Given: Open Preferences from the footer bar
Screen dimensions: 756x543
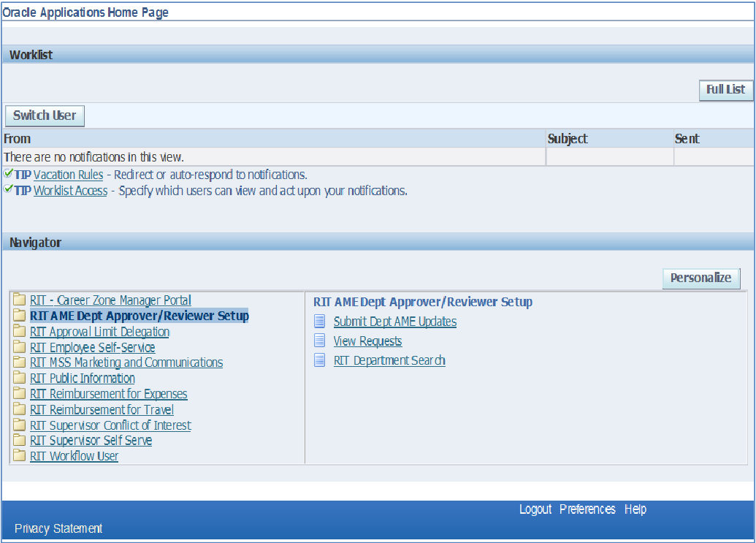Looking at the screenshot, I should point(587,509).
